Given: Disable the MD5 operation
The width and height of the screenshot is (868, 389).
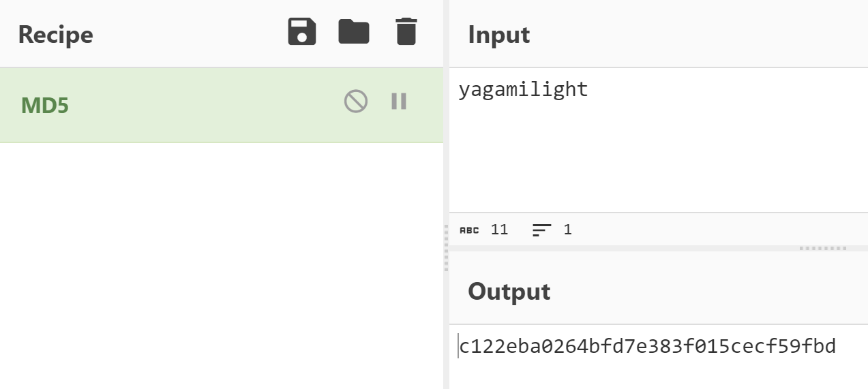Looking at the screenshot, I should tap(356, 102).
